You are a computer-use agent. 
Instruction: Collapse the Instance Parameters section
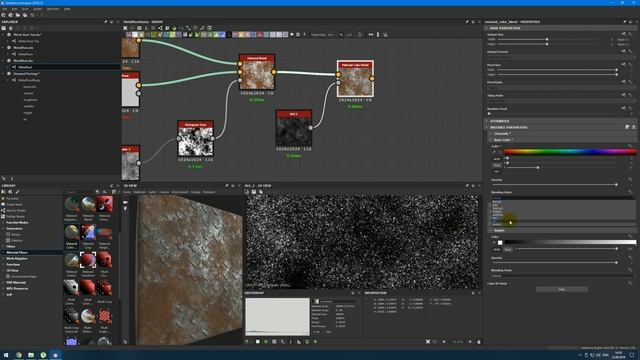[487, 127]
